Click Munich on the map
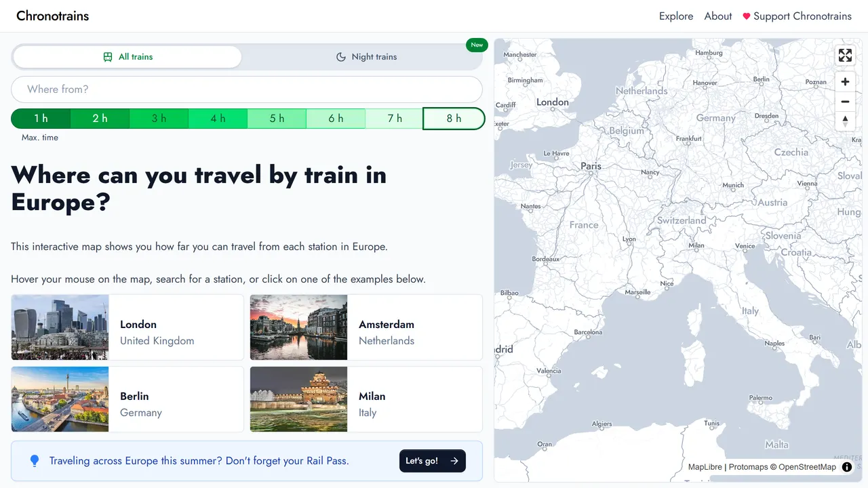 click(733, 185)
